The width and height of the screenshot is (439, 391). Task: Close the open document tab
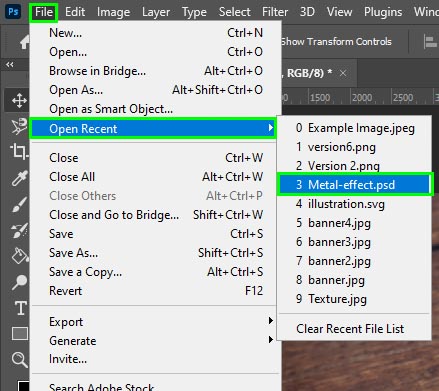pyautogui.click(x=343, y=73)
